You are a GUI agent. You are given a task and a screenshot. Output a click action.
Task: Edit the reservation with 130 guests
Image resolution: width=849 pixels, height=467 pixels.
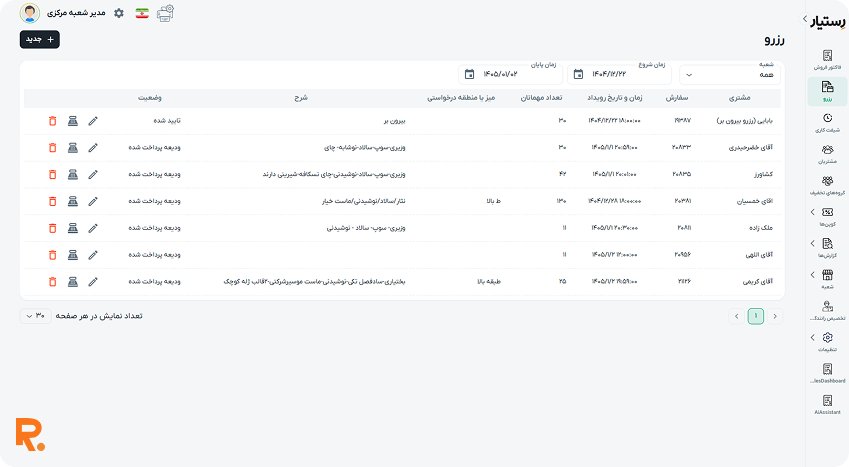click(x=93, y=201)
